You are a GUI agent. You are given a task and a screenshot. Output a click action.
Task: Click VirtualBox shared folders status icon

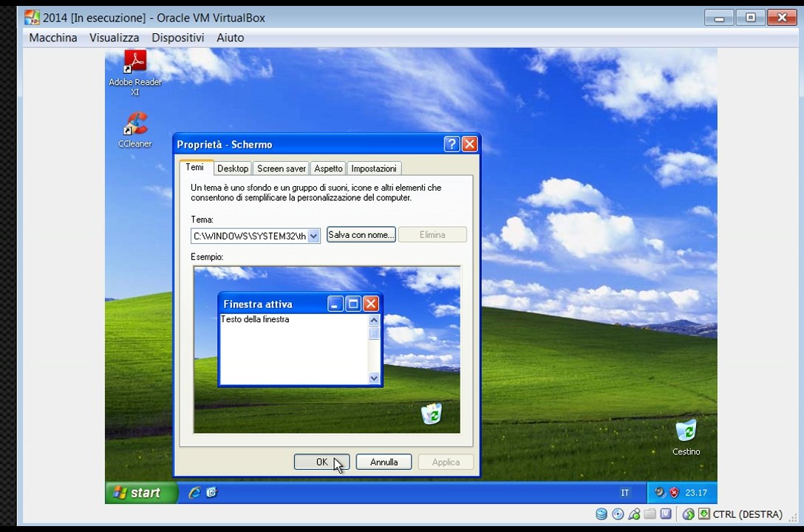tap(650, 514)
